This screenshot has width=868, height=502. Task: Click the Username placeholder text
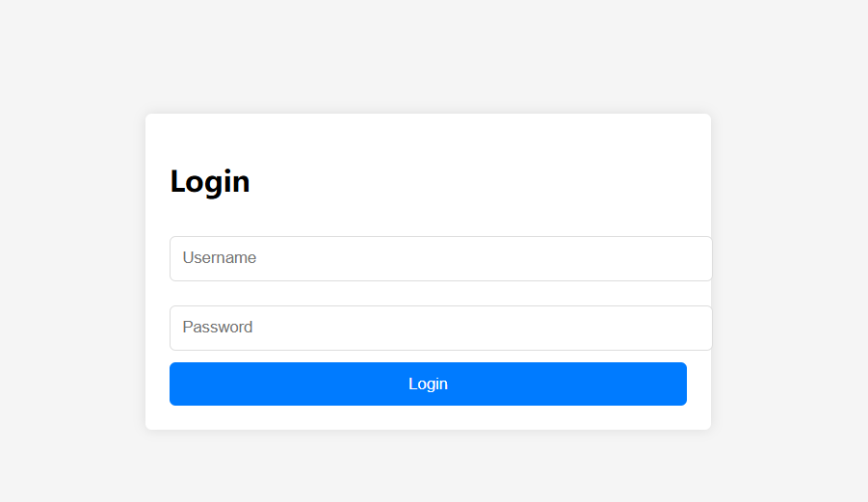point(220,258)
